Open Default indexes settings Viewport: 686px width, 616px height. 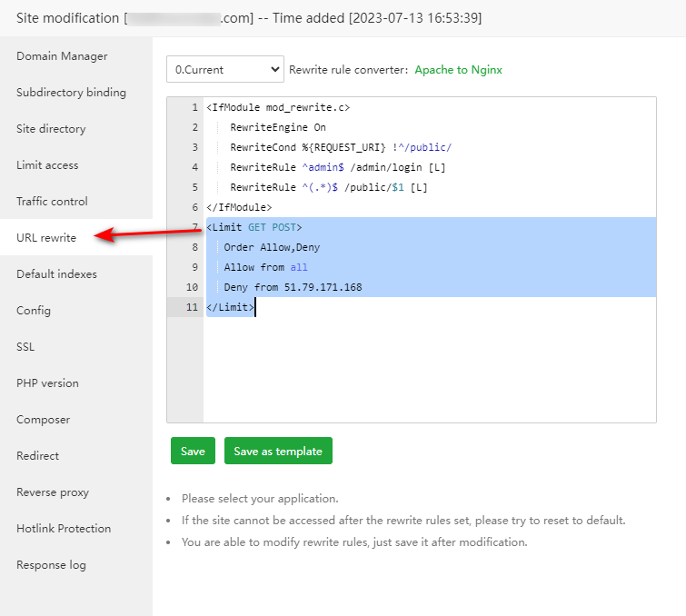coord(56,274)
